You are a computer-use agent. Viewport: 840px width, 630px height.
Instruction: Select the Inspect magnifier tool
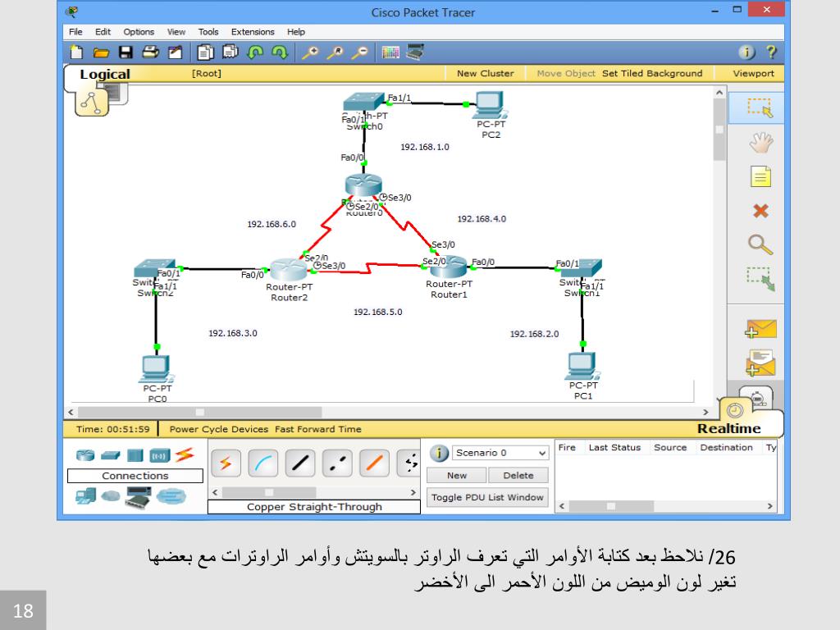[760, 244]
